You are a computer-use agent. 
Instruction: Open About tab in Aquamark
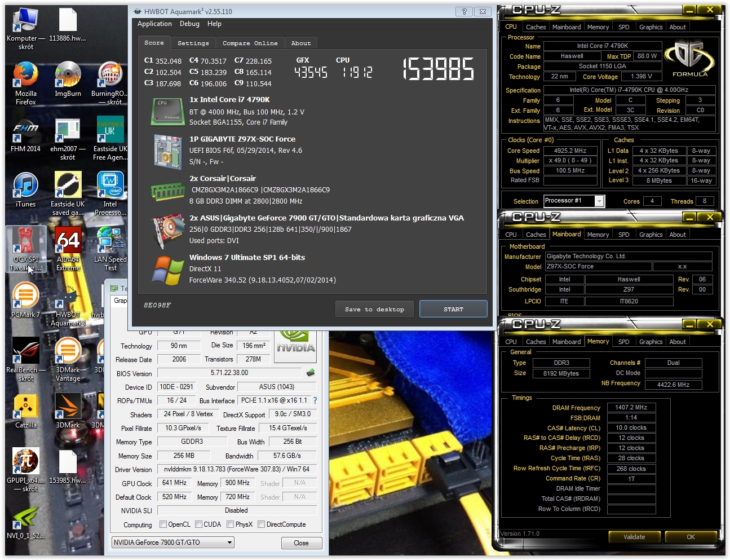[x=301, y=43]
